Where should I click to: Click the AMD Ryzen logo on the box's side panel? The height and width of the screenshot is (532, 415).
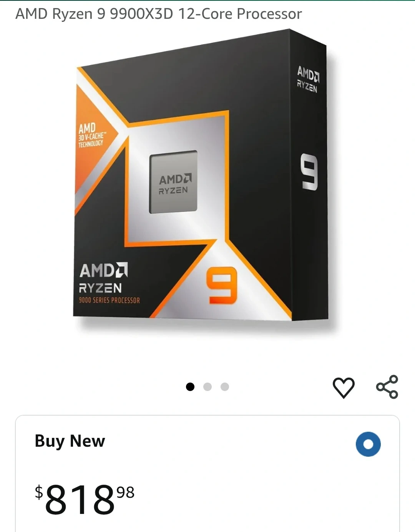tap(308, 79)
